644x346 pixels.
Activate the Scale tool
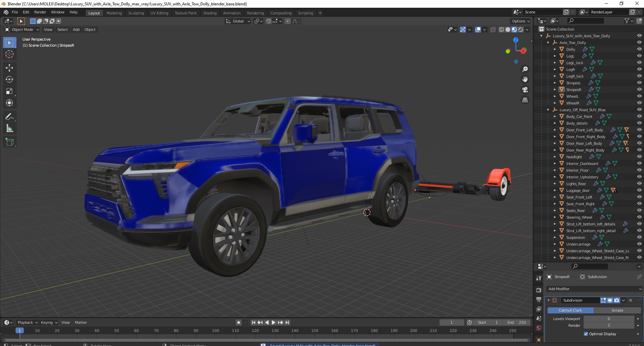coord(9,91)
